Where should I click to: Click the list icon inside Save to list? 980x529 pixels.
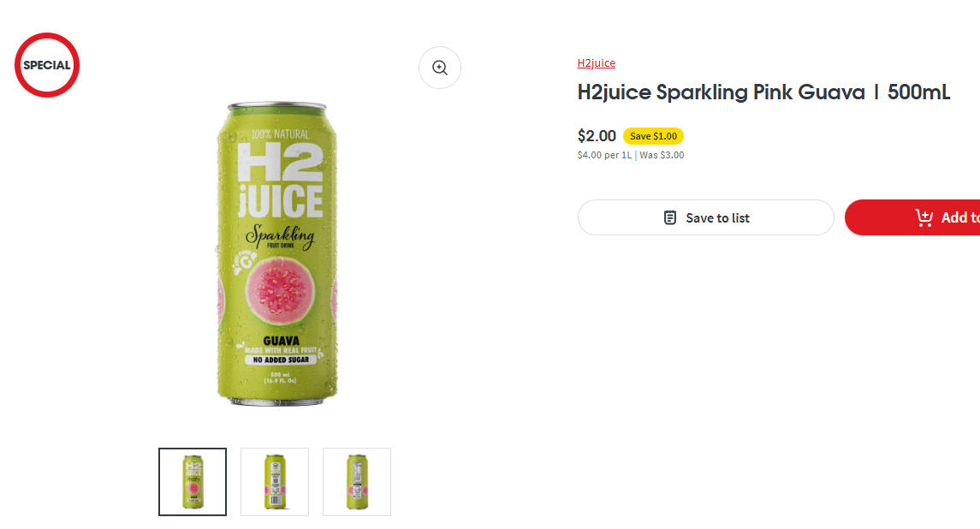click(x=670, y=217)
